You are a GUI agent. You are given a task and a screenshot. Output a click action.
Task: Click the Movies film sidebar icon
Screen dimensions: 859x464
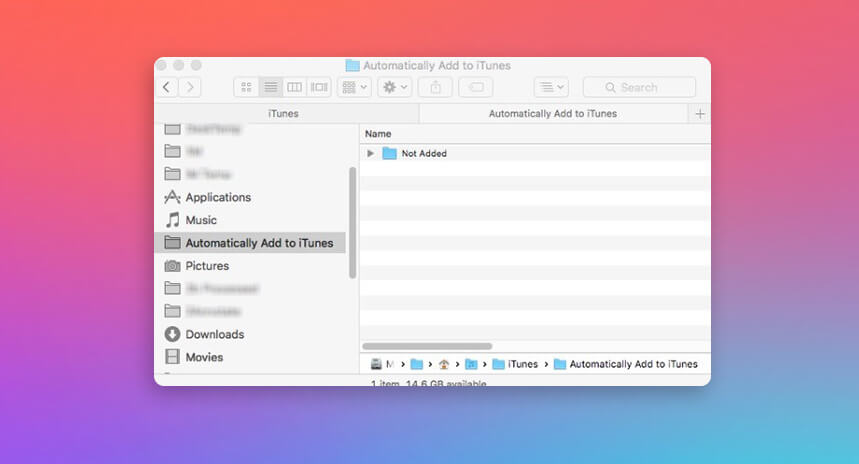pos(173,357)
